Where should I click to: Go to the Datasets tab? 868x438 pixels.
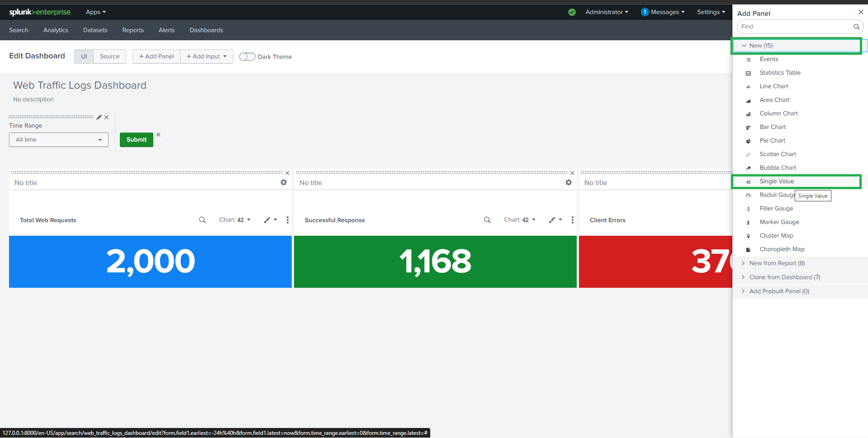(x=95, y=30)
